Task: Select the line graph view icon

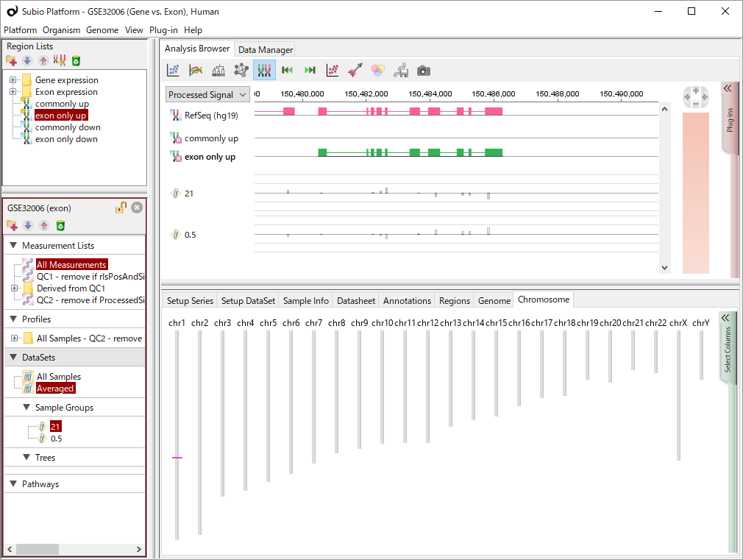Action: (196, 71)
